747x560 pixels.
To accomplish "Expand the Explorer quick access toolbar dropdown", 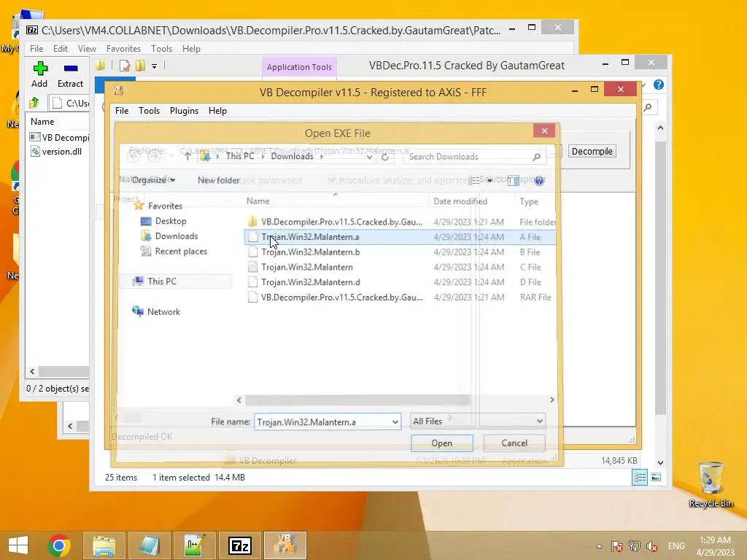I will point(155,66).
